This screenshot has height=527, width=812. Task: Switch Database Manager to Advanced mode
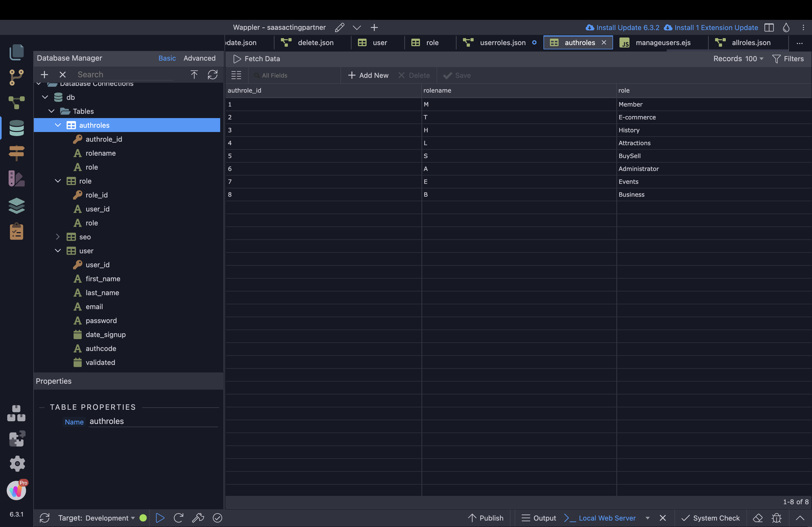(200, 58)
